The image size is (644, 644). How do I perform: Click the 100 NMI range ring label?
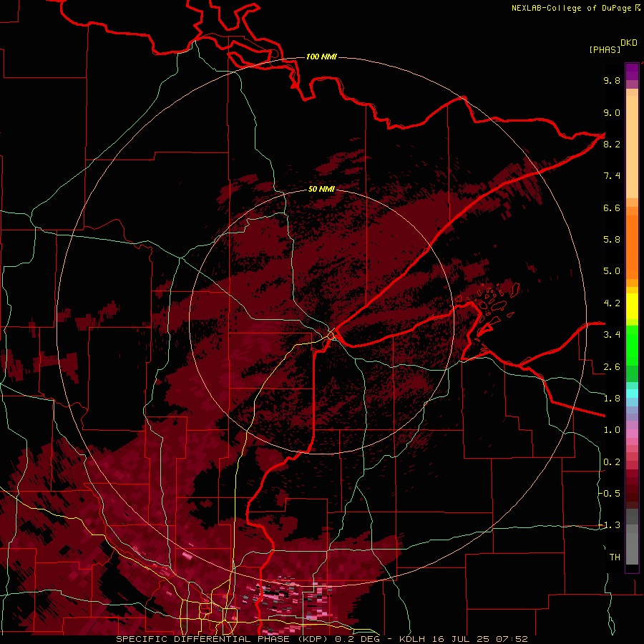coord(321,57)
